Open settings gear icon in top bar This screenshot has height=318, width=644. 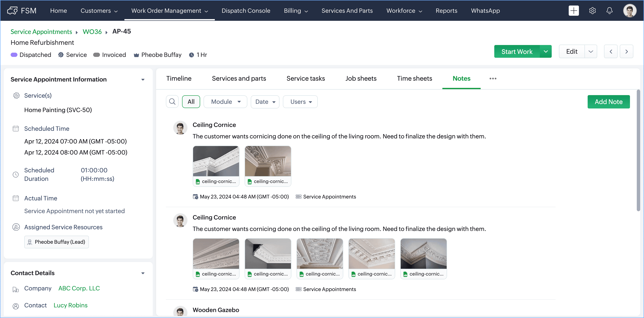[592, 10]
